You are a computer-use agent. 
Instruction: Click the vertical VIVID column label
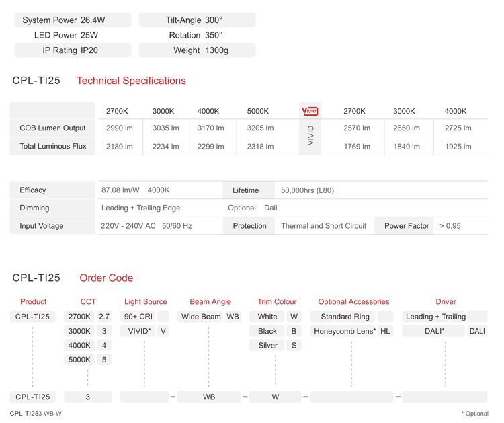[310, 135]
